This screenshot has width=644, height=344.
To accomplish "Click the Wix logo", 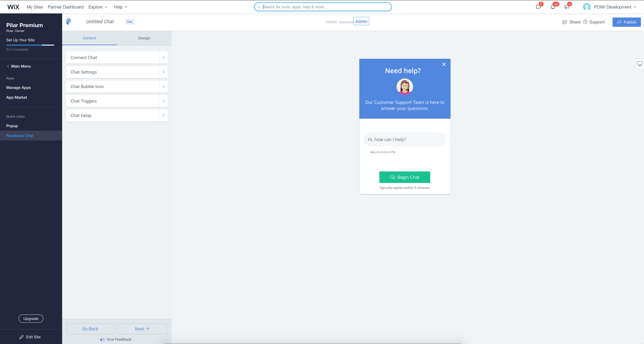I will pos(13,7).
